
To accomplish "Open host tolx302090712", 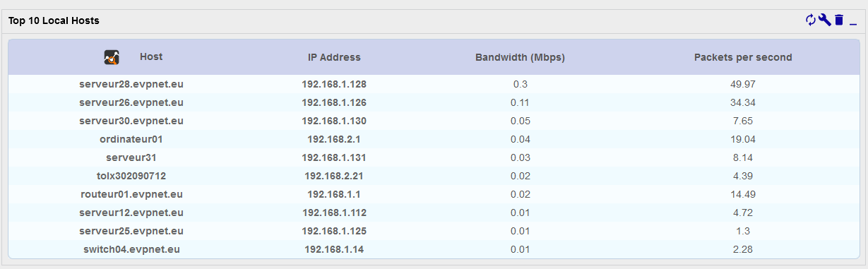I will point(131,176).
